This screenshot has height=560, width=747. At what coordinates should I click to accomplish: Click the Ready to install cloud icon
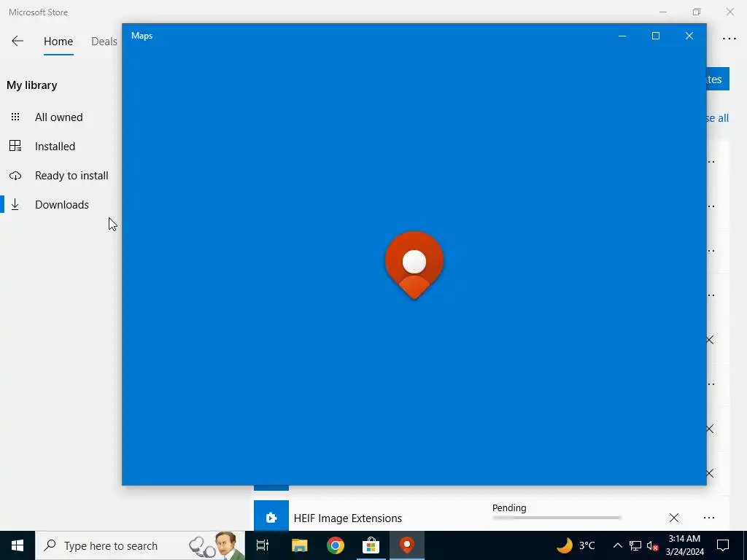coord(15,176)
